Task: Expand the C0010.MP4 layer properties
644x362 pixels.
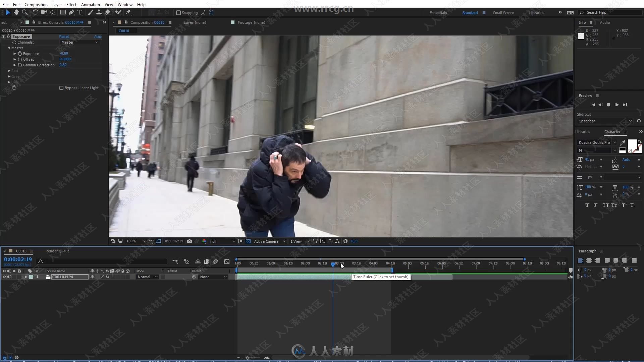Action: (26, 277)
